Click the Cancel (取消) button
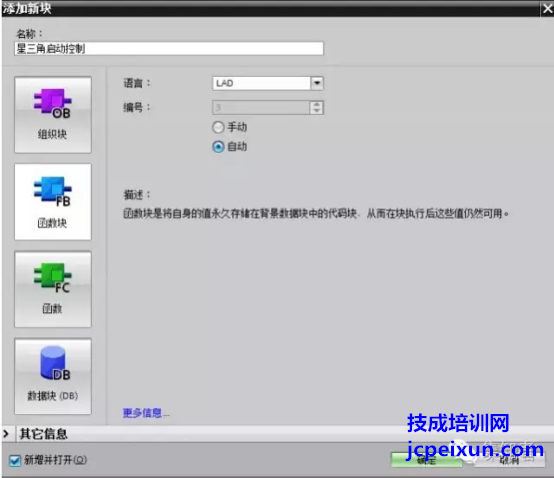Screen dimensions: 554x478 (509, 460)
